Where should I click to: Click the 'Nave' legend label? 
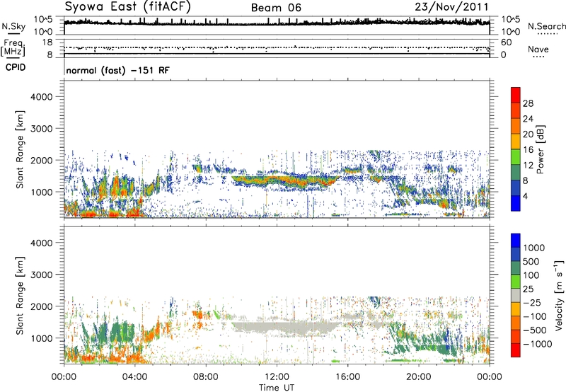point(538,50)
